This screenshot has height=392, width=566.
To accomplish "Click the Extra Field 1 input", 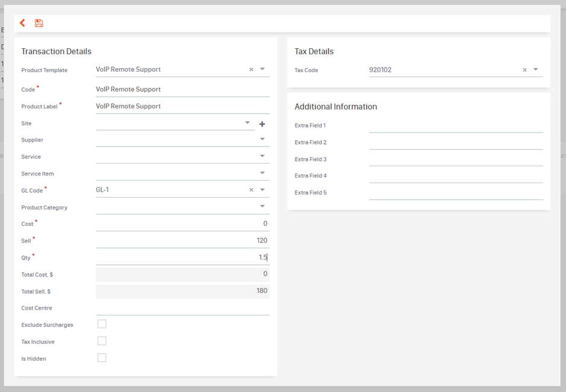I will pos(456,126).
